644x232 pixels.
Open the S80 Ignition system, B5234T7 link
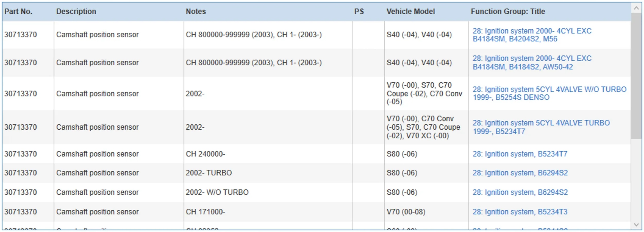[520, 154]
